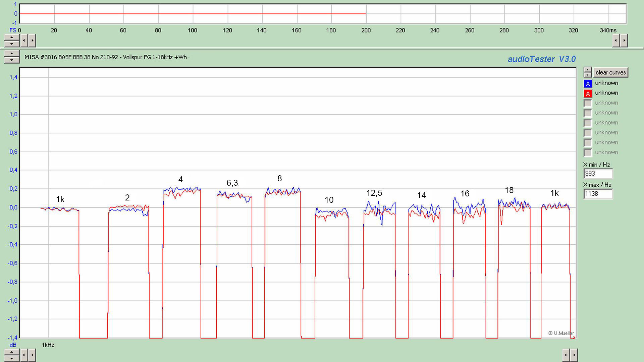Screen dimensions: 644x362
Task: Enable the third unknown curve checkbox
Action: [x=588, y=103]
